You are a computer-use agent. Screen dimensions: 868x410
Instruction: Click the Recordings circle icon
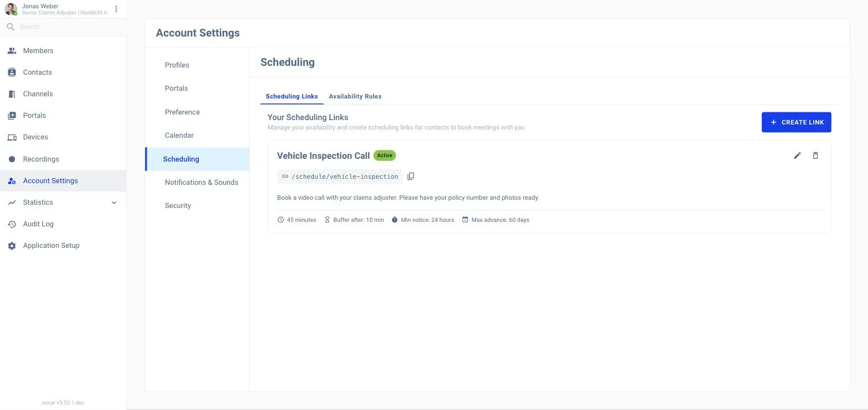click(x=12, y=159)
